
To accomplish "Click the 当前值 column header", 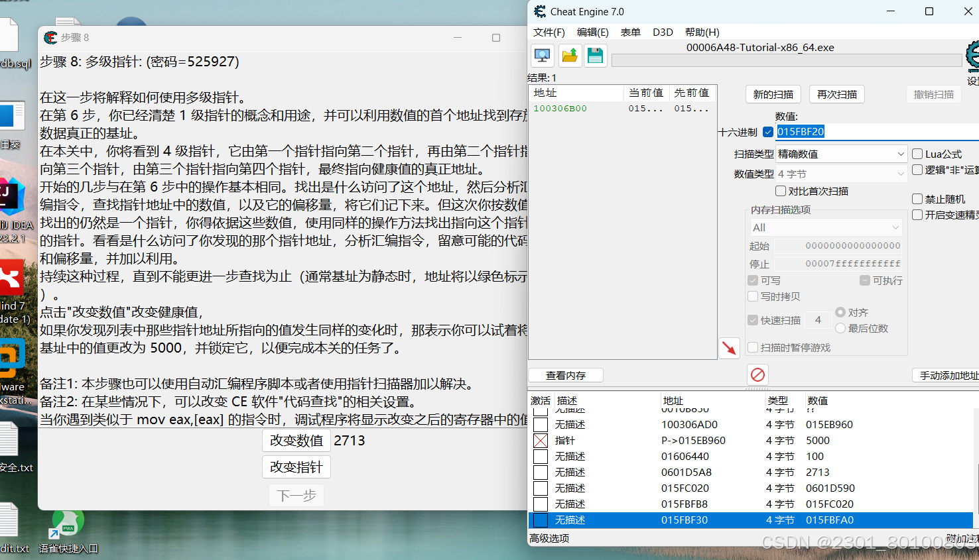I will click(x=646, y=93).
